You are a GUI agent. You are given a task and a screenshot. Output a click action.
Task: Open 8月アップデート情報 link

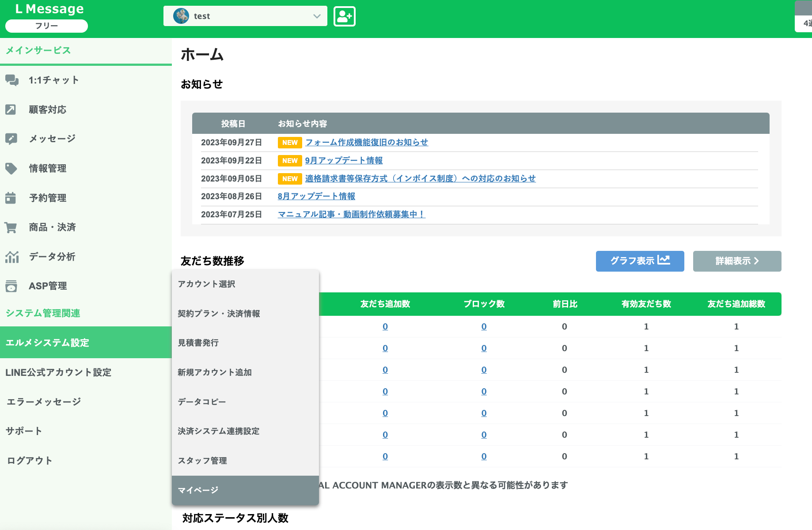[316, 196]
